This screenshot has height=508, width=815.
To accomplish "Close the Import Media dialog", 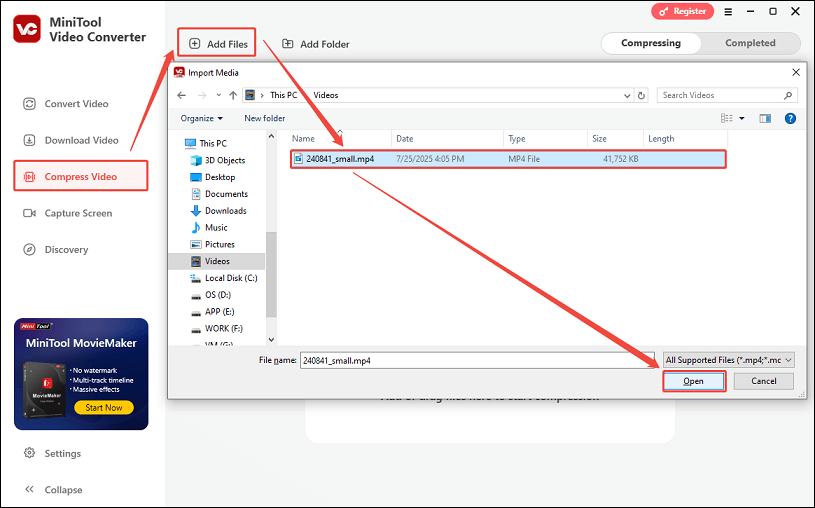I will (x=795, y=72).
